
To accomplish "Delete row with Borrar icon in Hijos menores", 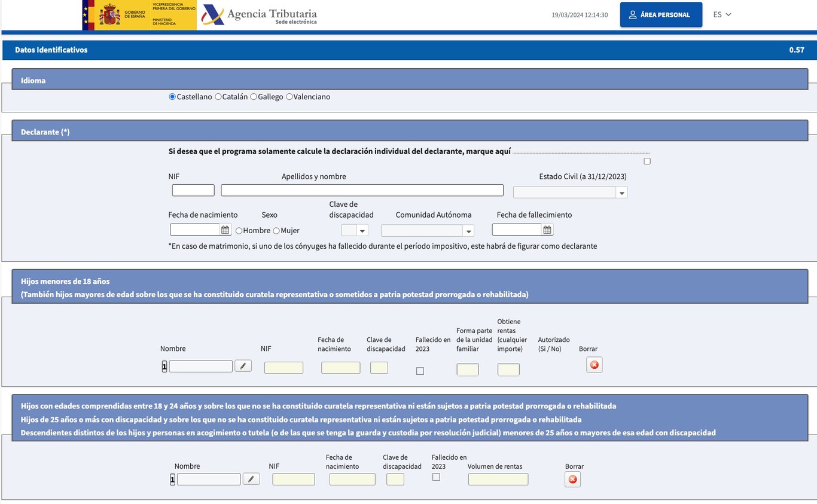I will [594, 365].
